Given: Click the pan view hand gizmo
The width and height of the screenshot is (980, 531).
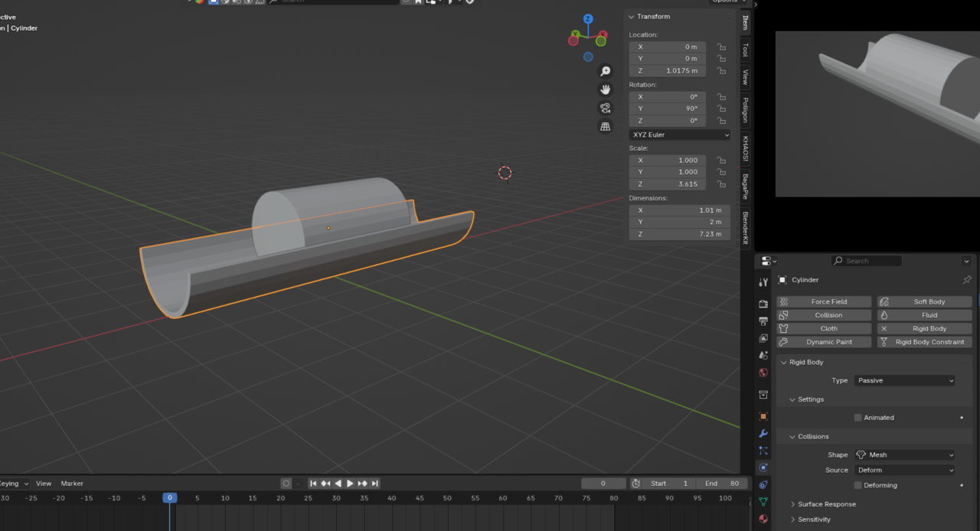Looking at the screenshot, I should pos(605,90).
